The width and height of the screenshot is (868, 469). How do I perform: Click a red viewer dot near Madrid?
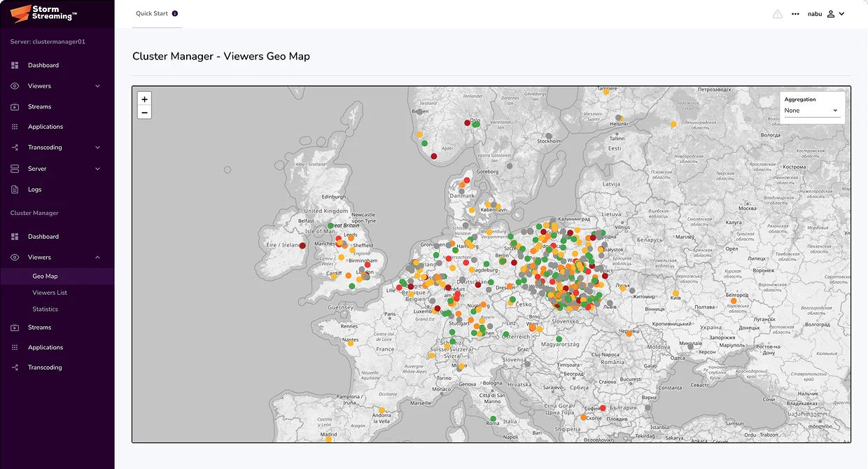point(328,438)
